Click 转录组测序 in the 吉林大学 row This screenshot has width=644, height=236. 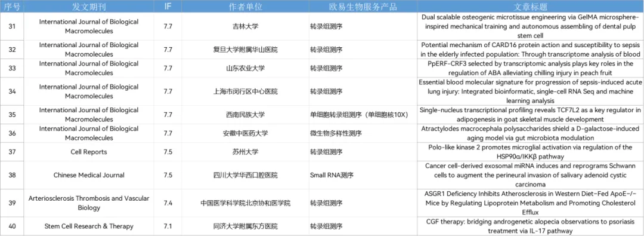[x=326, y=26]
